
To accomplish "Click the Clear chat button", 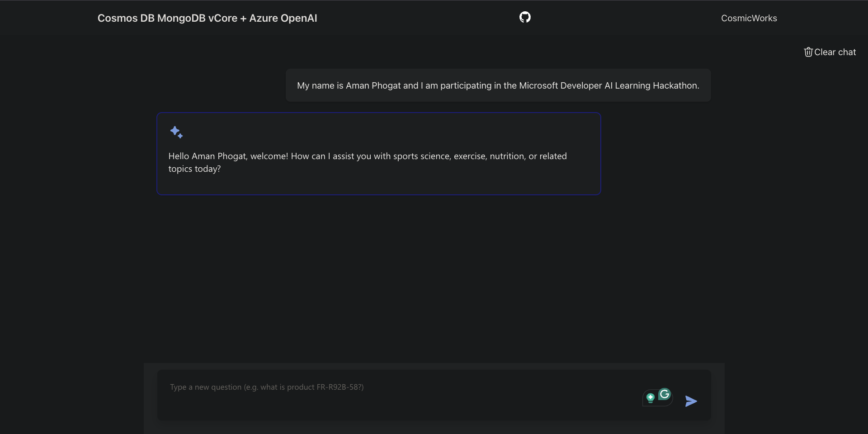I will coord(830,52).
